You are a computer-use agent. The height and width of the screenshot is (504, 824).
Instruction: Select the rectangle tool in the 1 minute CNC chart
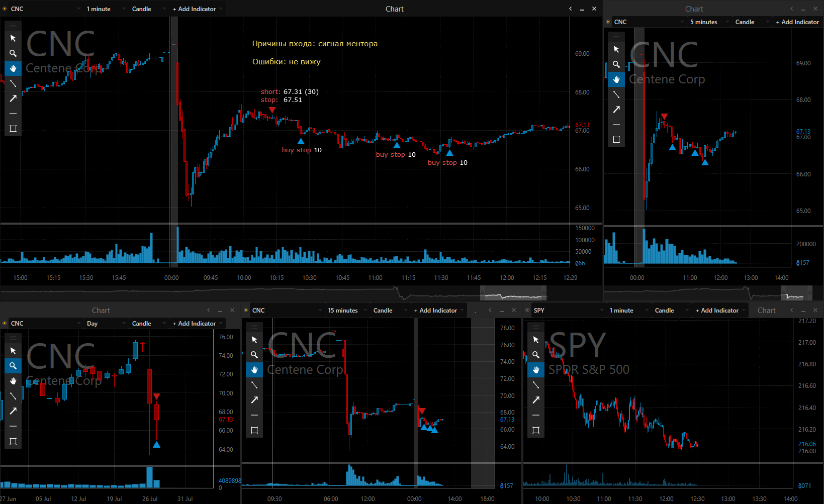click(13, 129)
